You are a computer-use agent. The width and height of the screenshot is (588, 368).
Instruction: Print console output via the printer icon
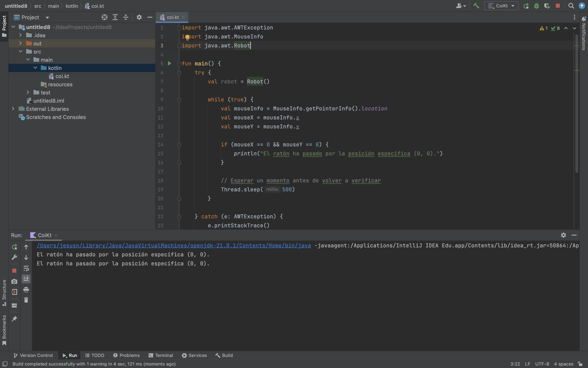(x=26, y=290)
